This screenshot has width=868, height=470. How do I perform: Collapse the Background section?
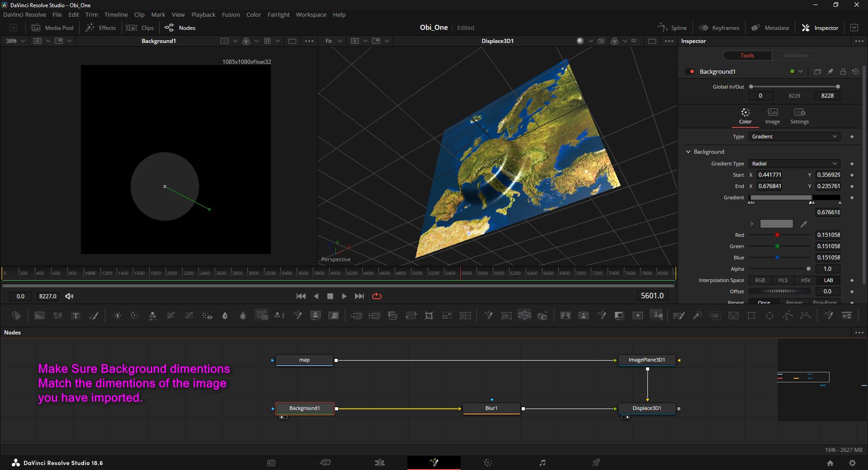click(x=689, y=152)
